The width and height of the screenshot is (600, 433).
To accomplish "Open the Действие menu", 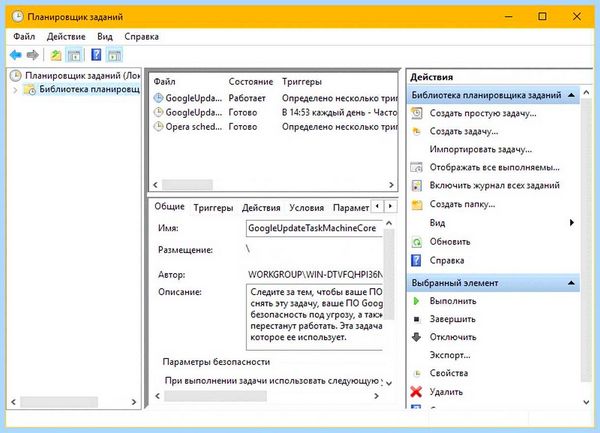I will click(x=66, y=37).
